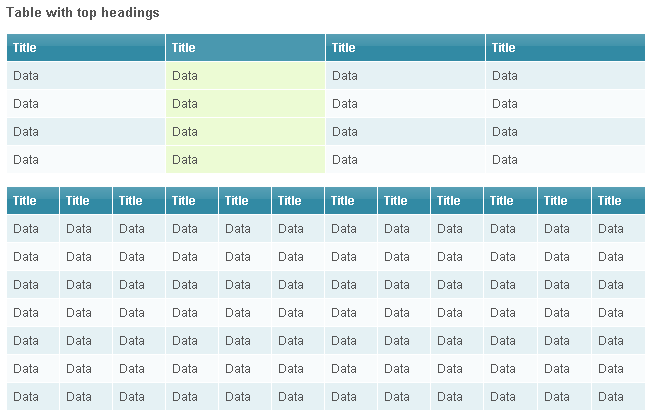Viewport: 649px width, 420px height.
Task: Click top table's first row, first column Data
Action: (26, 75)
